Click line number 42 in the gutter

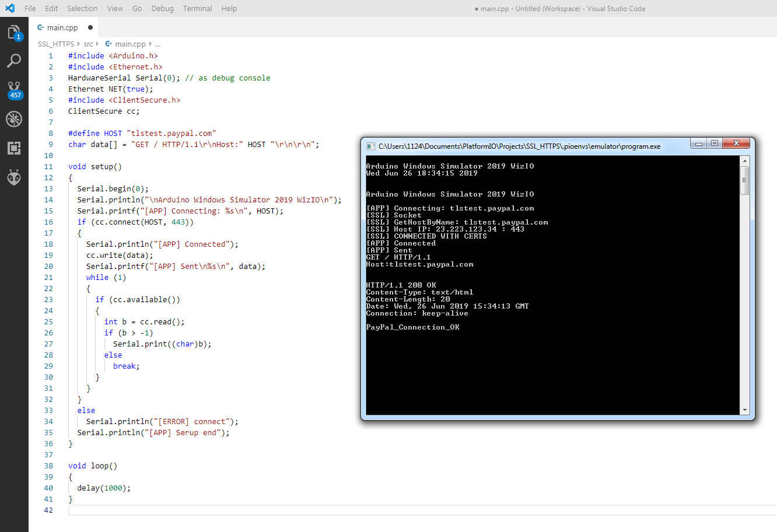48,510
